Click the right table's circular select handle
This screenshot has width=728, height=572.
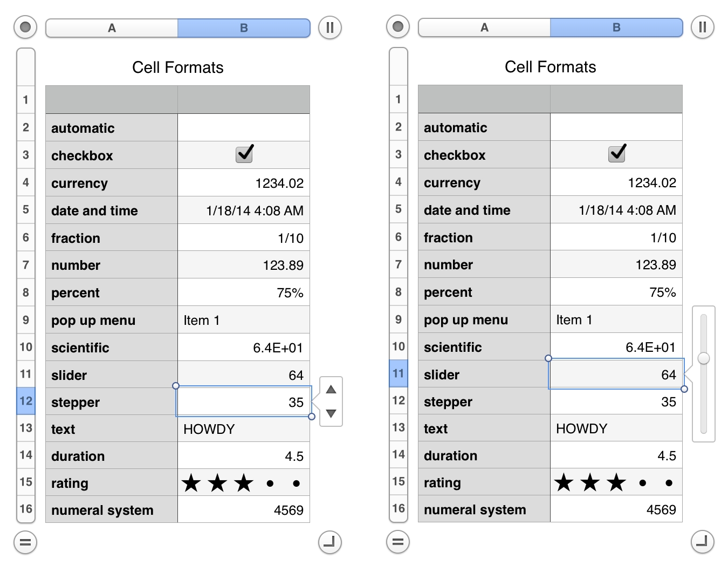tap(398, 26)
